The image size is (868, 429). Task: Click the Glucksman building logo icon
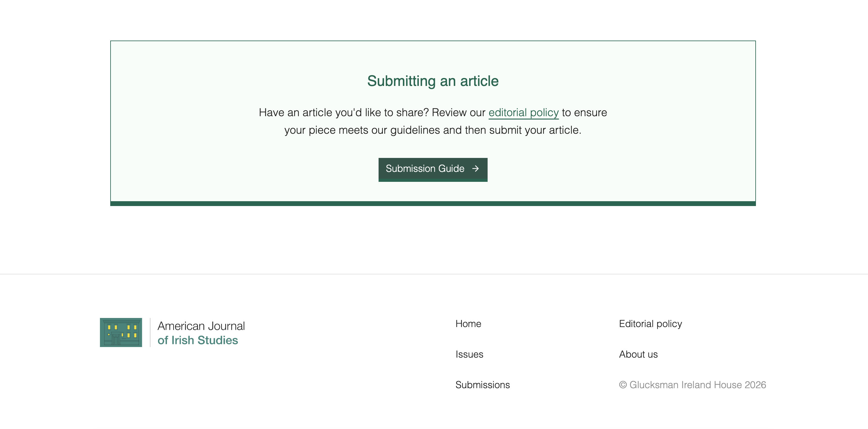click(x=121, y=332)
